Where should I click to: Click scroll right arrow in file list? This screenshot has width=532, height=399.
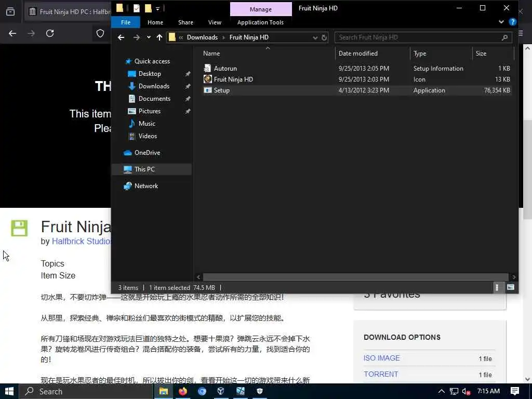[514, 277]
